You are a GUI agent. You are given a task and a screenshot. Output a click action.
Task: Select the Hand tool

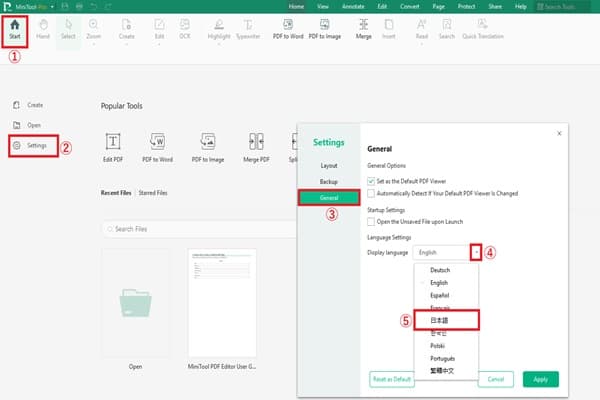43,29
